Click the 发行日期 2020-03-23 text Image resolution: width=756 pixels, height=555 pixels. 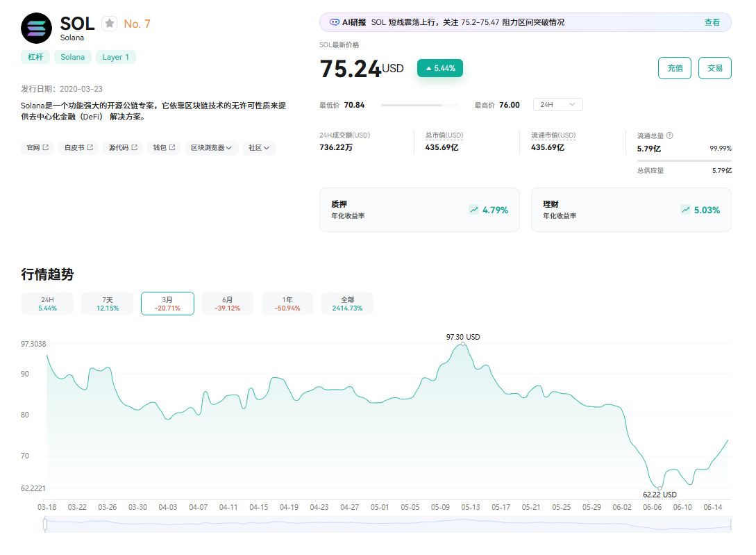62,89
